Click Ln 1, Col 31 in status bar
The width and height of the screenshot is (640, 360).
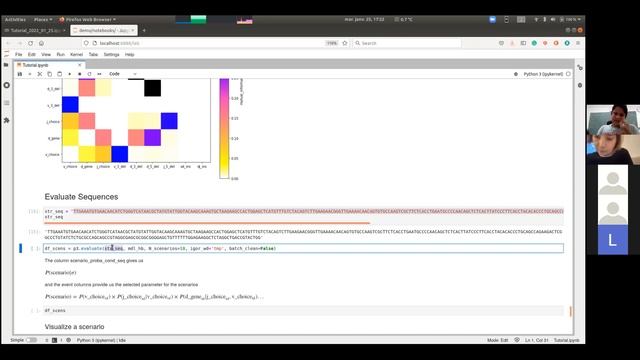(536, 340)
